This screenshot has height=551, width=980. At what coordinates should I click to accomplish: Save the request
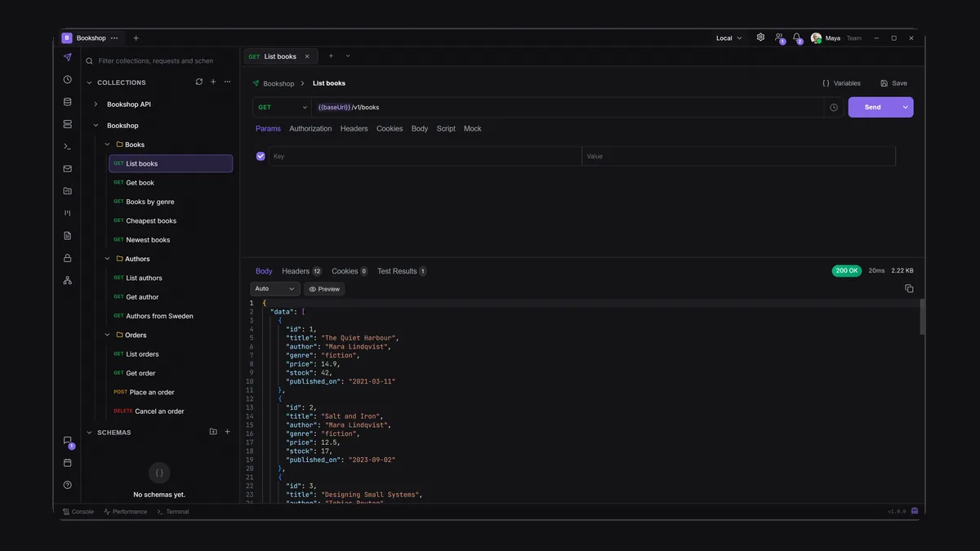(x=893, y=83)
